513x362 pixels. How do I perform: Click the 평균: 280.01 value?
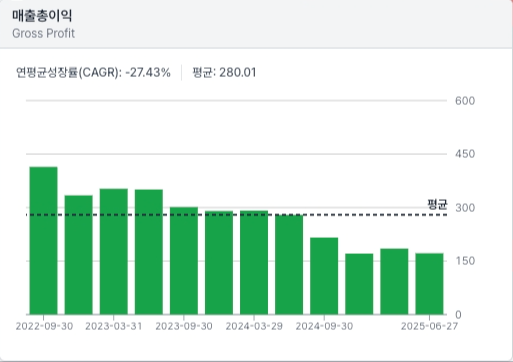[224, 72]
